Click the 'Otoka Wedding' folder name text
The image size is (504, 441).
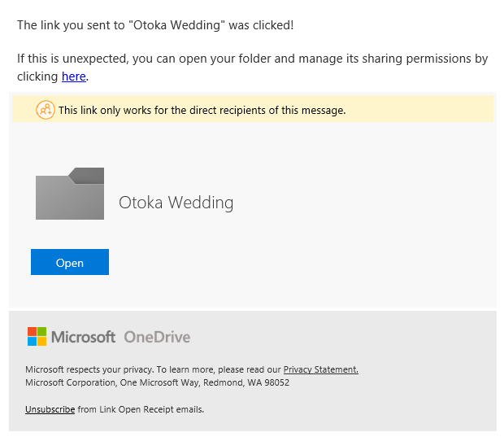click(176, 203)
